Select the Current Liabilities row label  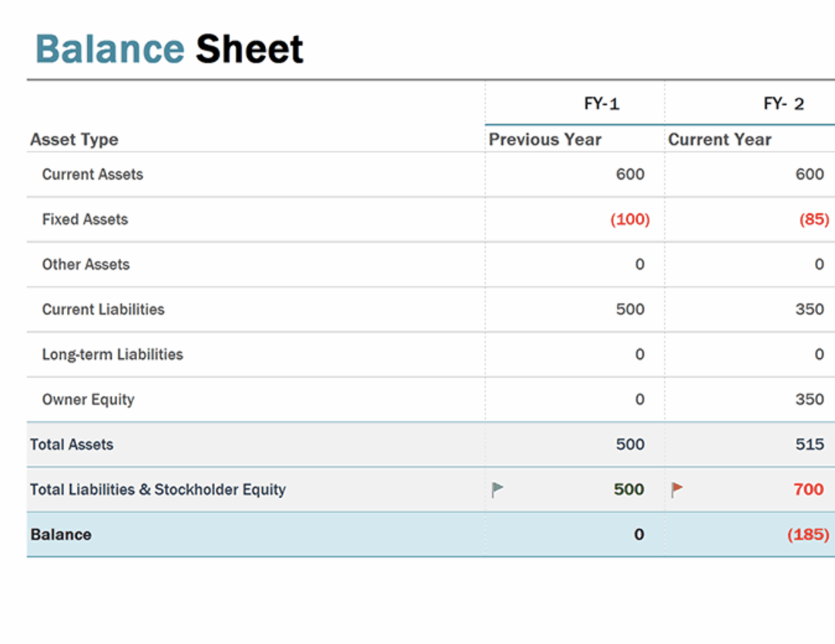pyautogui.click(x=103, y=310)
